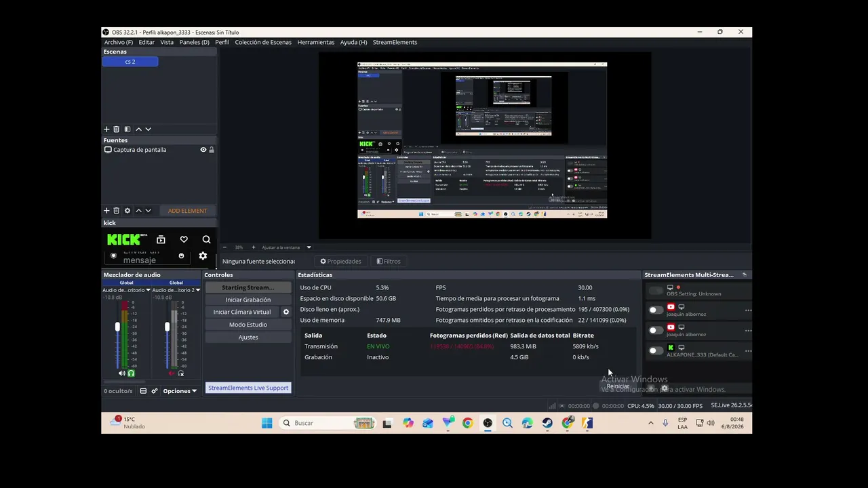
Task: Add a new scene with the Escenas plus icon
Action: [x=106, y=129]
